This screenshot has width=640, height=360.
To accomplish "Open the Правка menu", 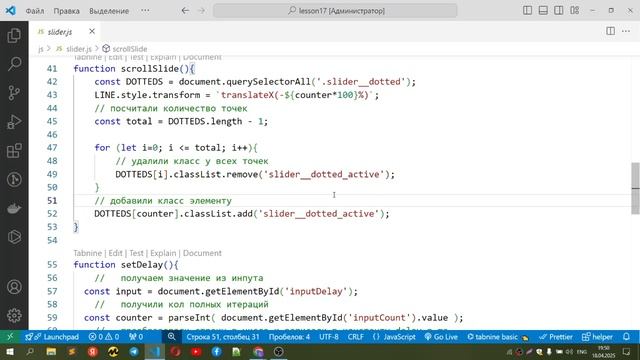I will click(67, 11).
